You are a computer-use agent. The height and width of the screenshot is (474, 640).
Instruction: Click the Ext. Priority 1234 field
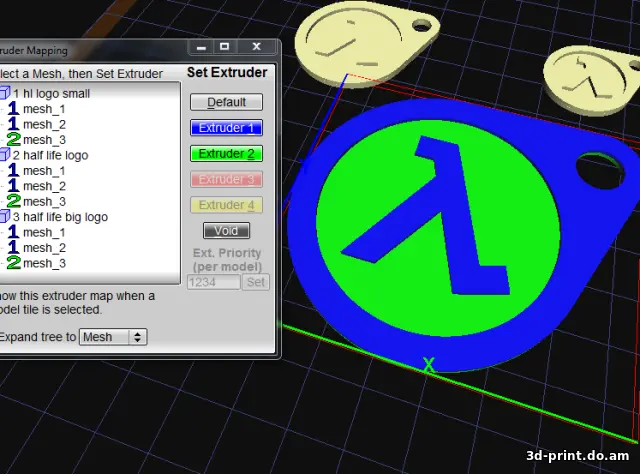point(213,282)
